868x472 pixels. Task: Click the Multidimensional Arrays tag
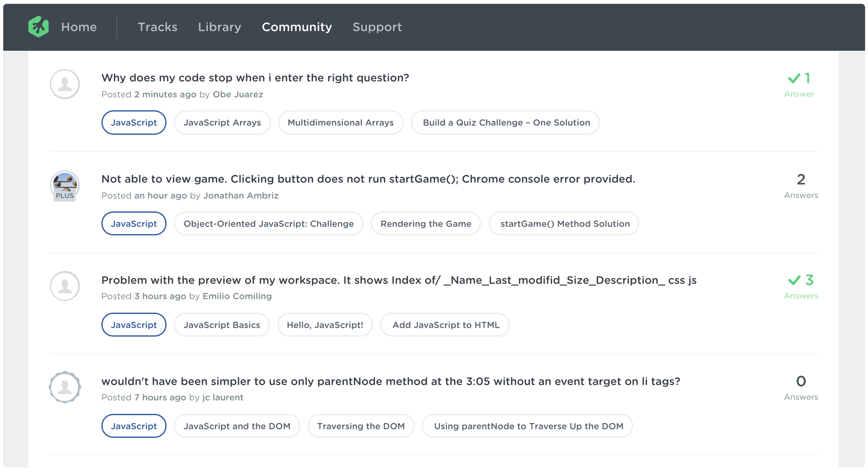point(340,123)
